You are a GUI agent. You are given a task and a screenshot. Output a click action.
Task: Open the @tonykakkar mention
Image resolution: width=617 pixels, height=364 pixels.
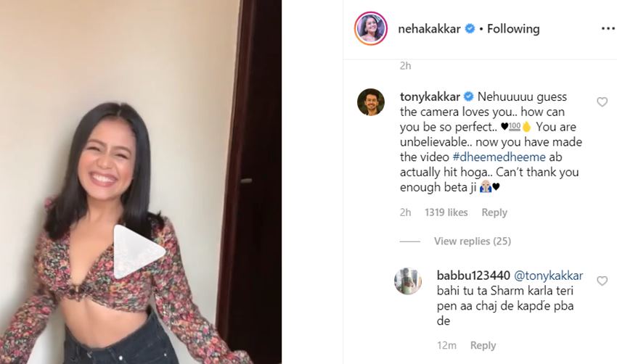click(548, 276)
